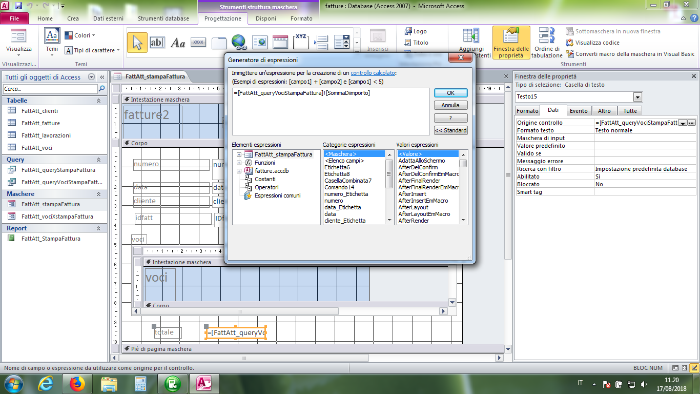This screenshot has width=700, height=394.
Task: Pick the tab control tool
Action: point(219,43)
